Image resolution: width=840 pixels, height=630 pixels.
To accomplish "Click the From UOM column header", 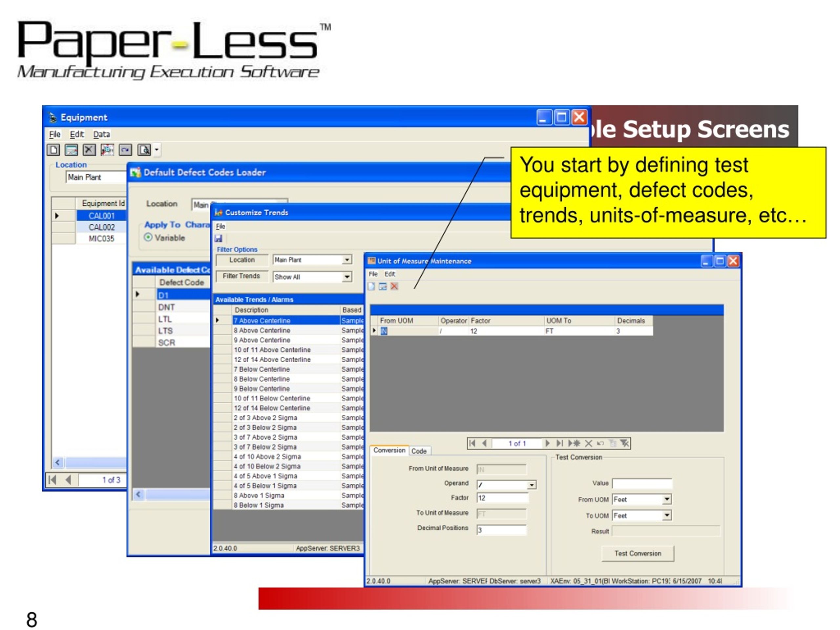I will point(408,321).
